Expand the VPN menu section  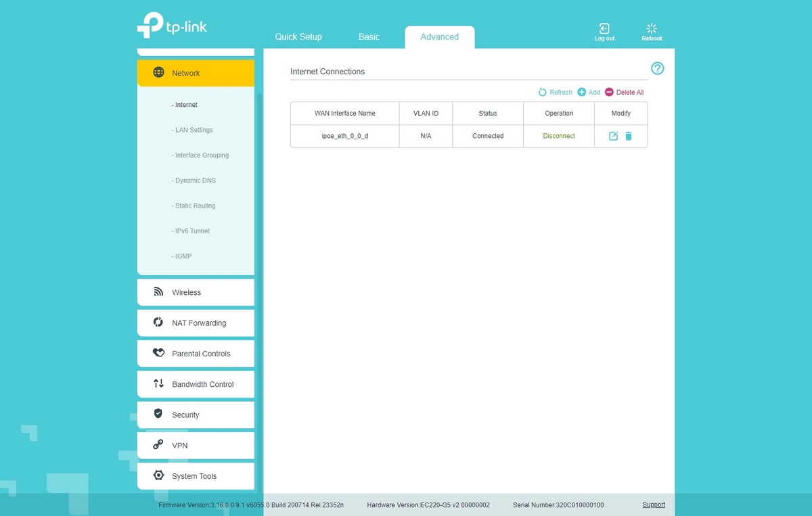click(x=196, y=445)
